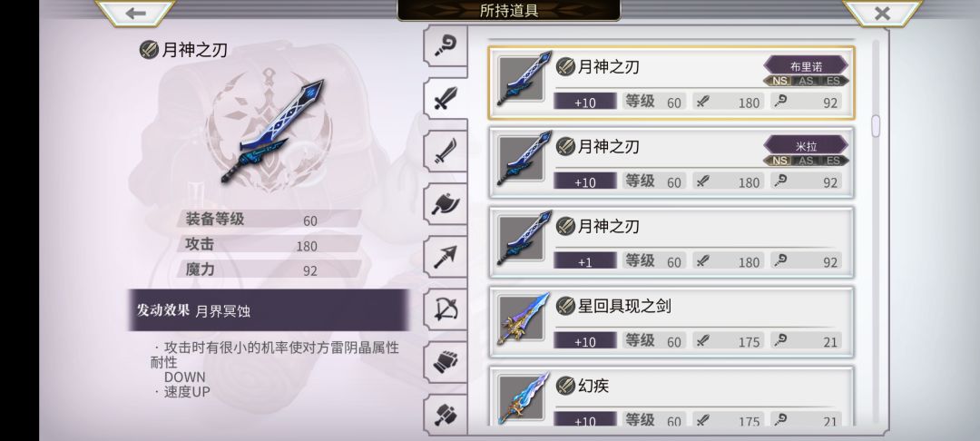
Task: Select the 星回具现之剑 item row
Action: click(x=671, y=322)
